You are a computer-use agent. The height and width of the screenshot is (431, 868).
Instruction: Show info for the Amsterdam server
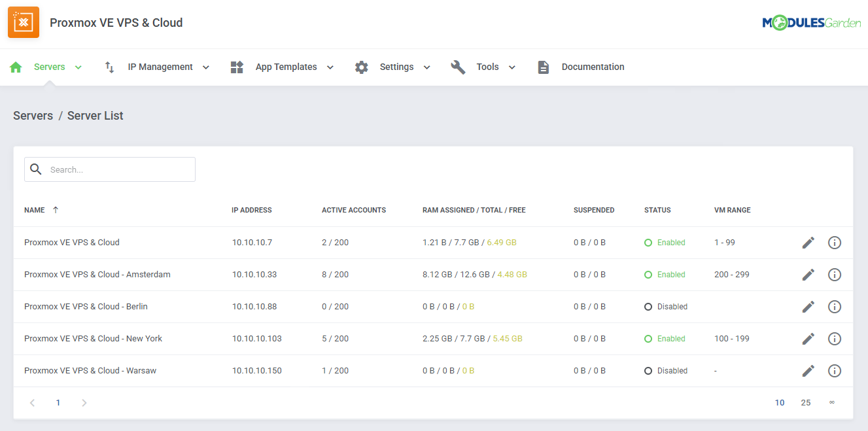(x=835, y=275)
